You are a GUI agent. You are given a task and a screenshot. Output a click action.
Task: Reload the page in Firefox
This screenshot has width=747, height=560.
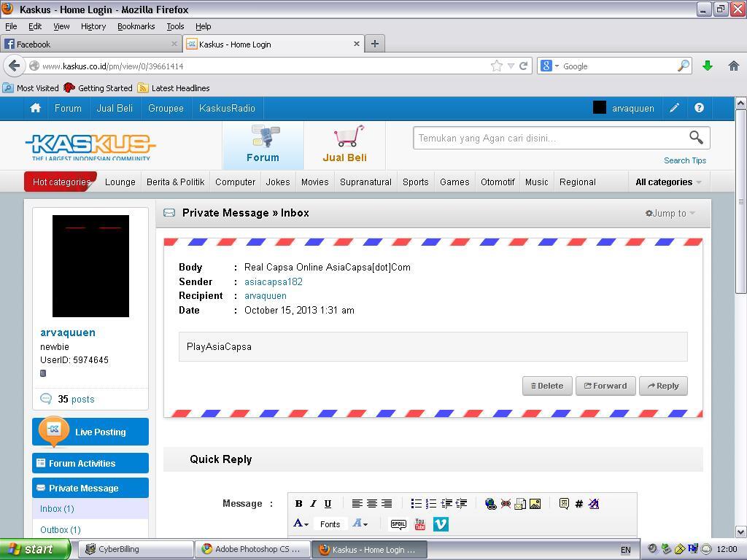click(x=523, y=66)
